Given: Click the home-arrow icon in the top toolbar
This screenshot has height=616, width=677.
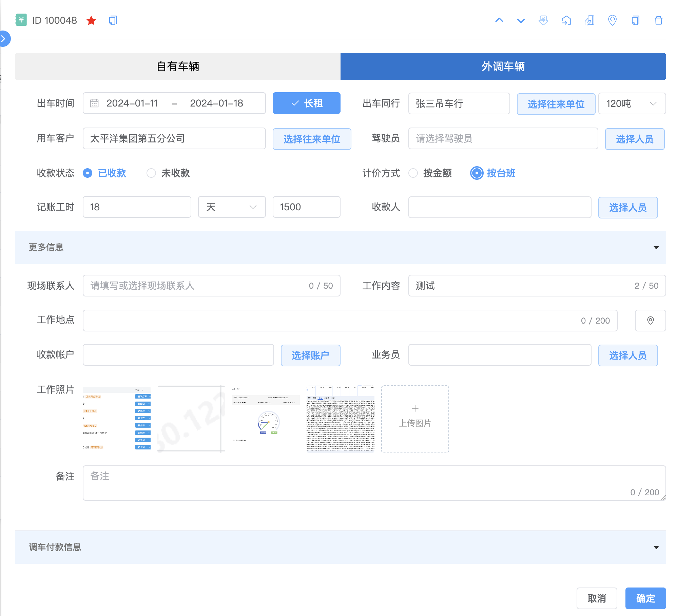Looking at the screenshot, I should [566, 20].
